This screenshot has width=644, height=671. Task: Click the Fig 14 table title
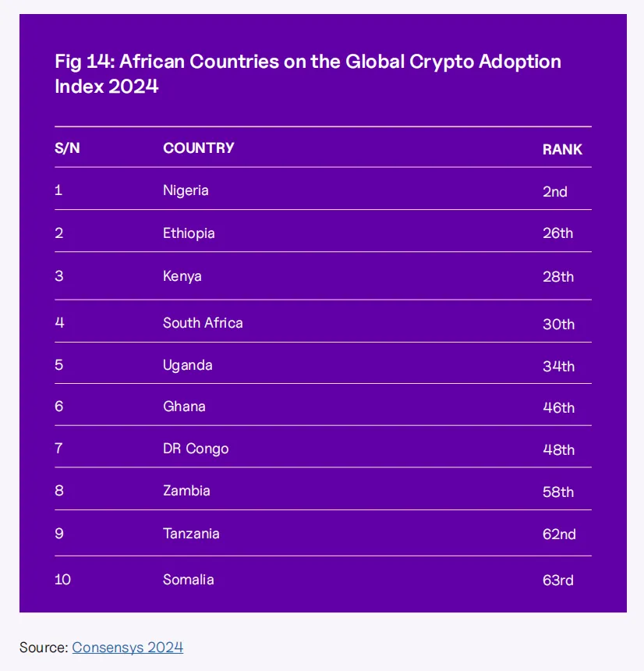307,73
